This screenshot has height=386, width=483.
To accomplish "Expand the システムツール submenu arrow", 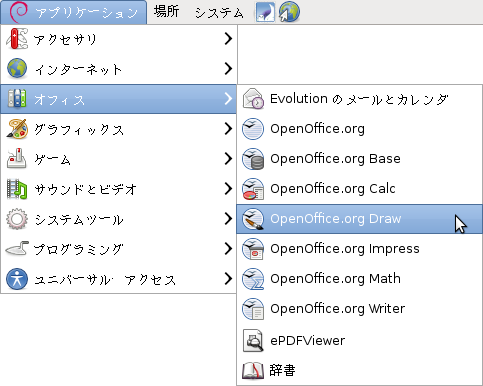I will tap(228, 219).
